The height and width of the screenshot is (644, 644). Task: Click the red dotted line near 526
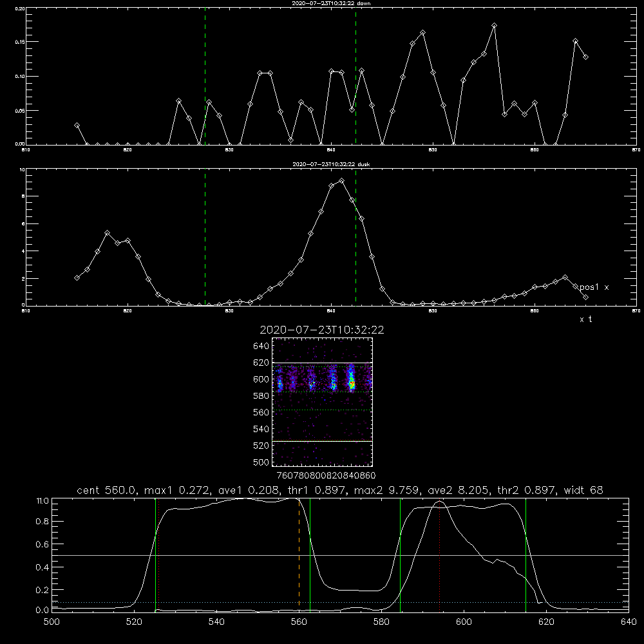pos(158,554)
